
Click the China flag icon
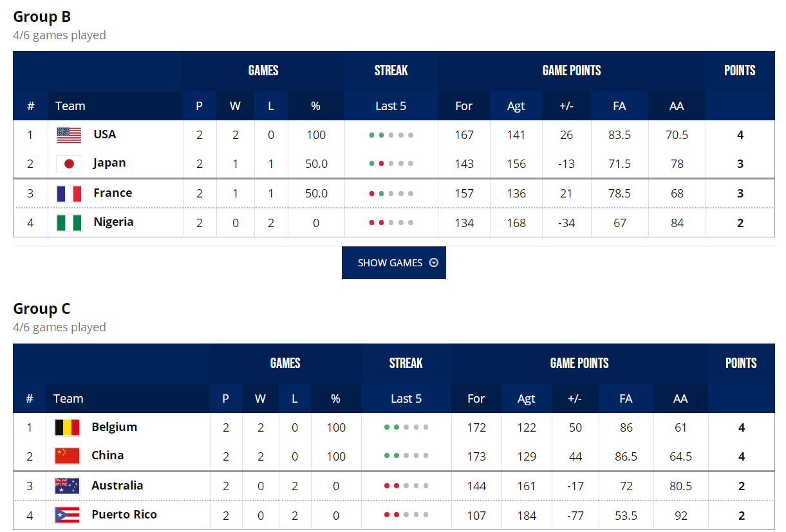67,456
